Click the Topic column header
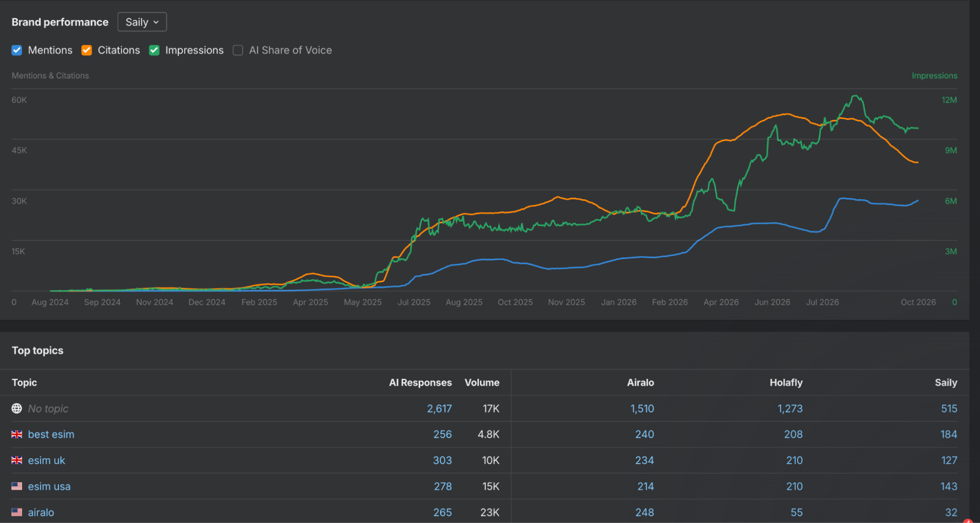 coord(25,383)
